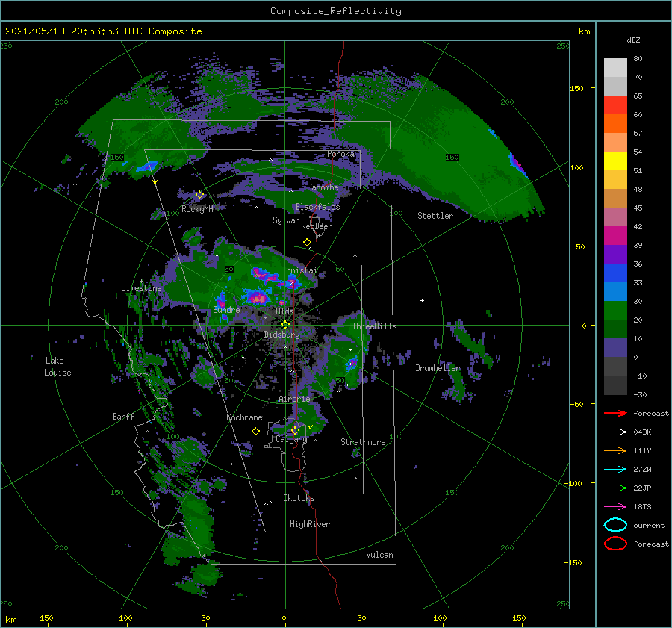The width and height of the screenshot is (672, 628).
Task: Click the white 04DK arrow icon
Action: (615, 432)
